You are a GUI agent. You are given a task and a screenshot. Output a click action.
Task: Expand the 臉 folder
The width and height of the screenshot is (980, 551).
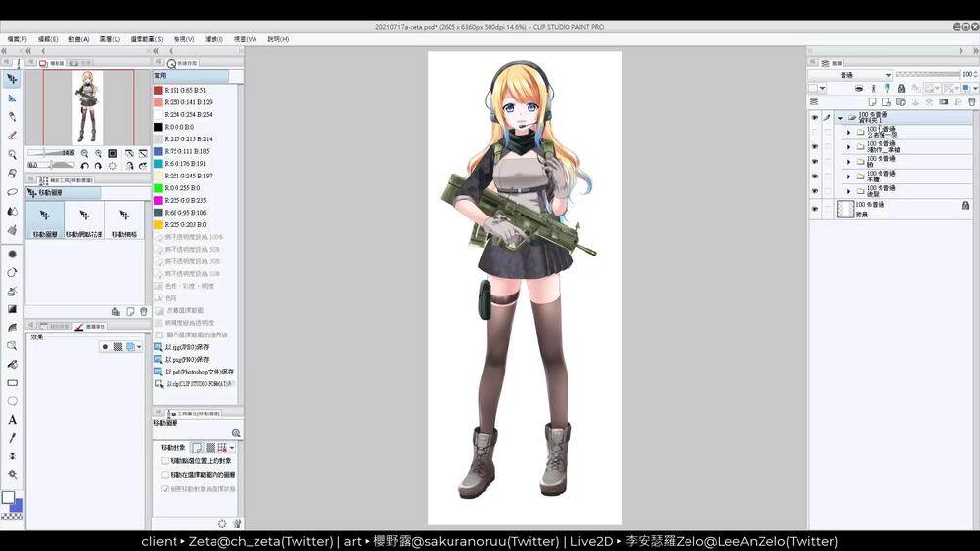coord(848,162)
